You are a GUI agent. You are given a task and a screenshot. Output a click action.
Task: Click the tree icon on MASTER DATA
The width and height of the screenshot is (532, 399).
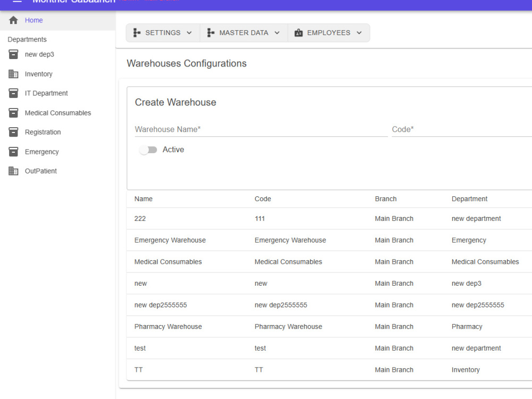pos(211,32)
